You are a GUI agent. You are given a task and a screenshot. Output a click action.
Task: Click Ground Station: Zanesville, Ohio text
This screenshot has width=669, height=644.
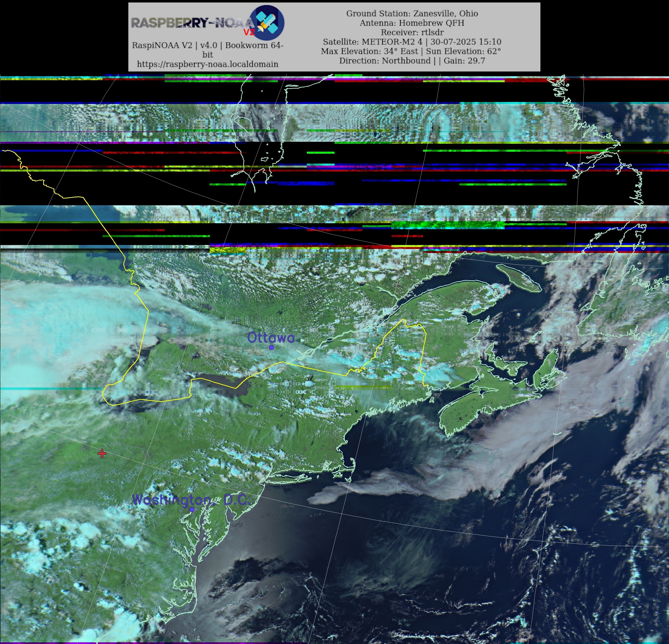412,13
